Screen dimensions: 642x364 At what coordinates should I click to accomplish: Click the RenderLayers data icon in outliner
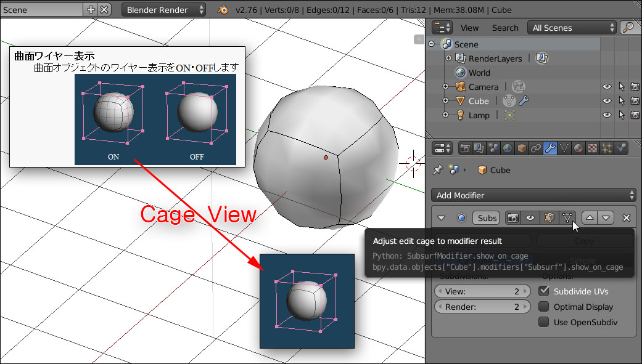pyautogui.click(x=541, y=58)
